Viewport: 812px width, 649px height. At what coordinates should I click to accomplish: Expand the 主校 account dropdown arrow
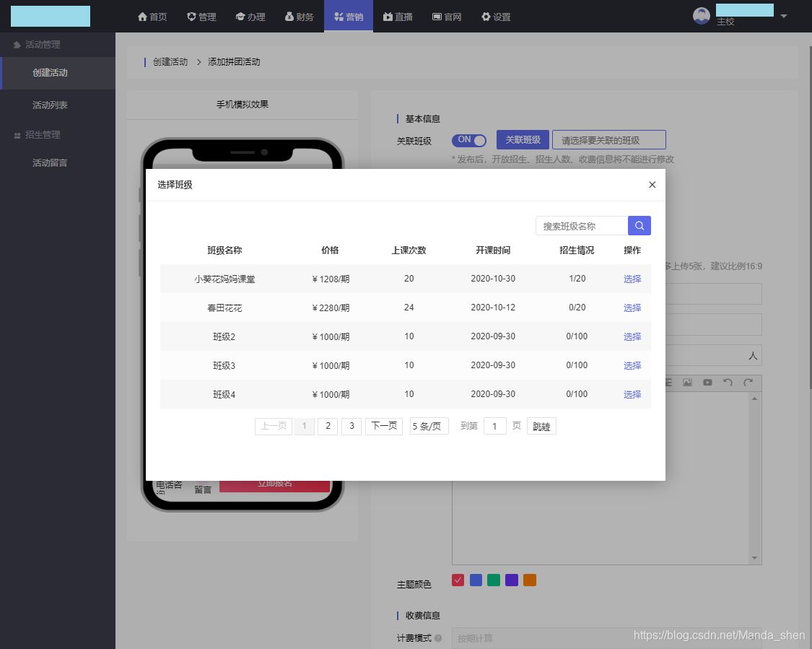coord(784,17)
